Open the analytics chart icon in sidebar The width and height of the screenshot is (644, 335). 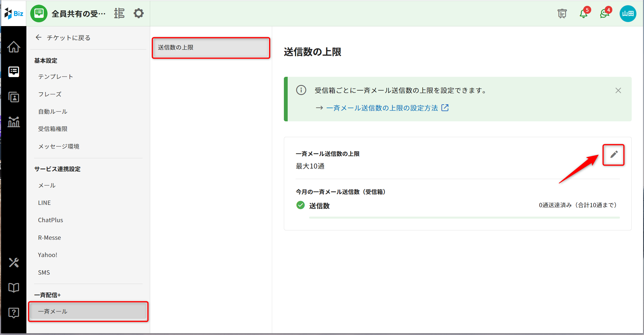pos(14,122)
